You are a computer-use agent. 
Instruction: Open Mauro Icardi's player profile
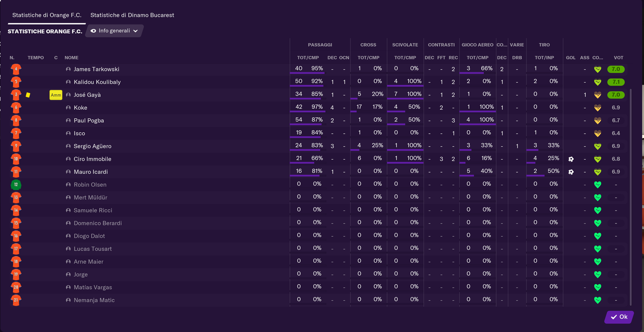click(x=90, y=172)
